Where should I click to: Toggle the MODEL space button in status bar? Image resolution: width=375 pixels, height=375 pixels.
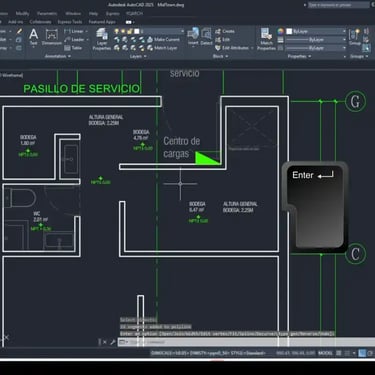pos(325,353)
